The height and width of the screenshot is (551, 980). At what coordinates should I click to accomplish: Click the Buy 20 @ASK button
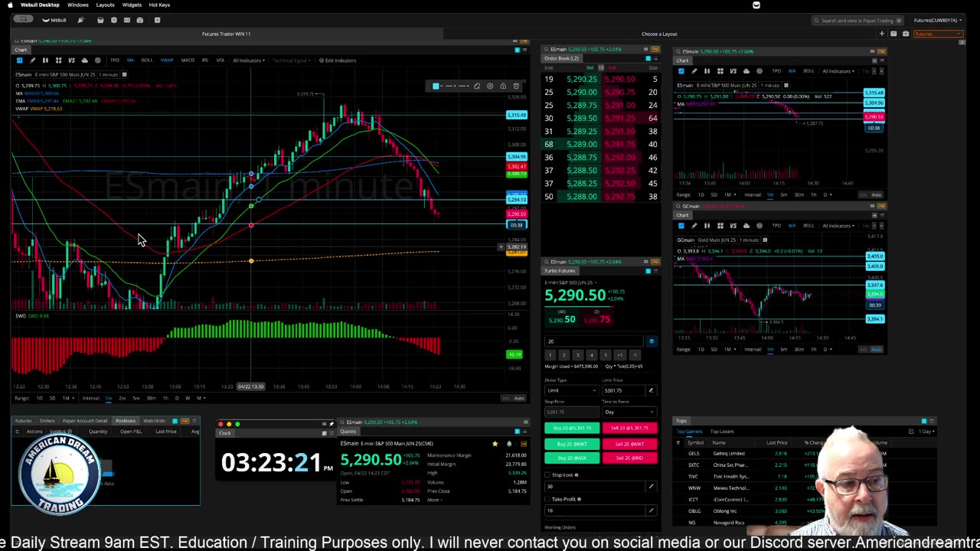tap(572, 458)
